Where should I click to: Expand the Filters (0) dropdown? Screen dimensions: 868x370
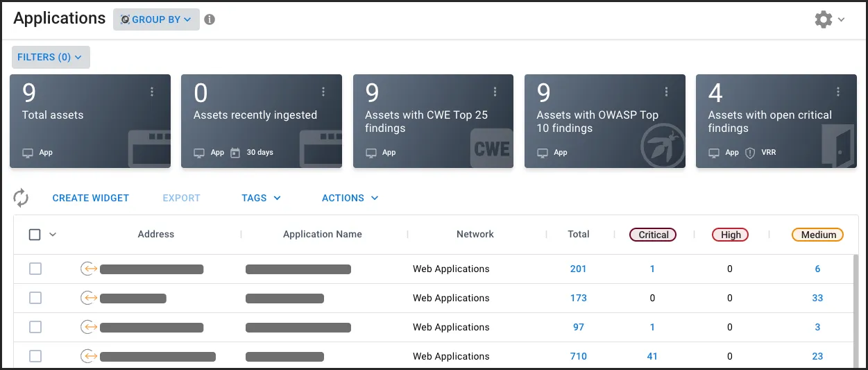click(x=50, y=57)
